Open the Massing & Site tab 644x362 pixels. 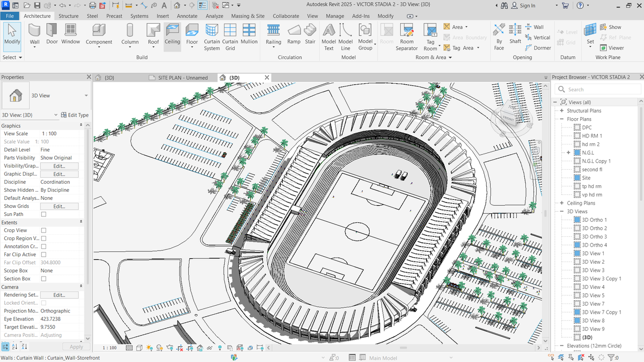(x=248, y=16)
